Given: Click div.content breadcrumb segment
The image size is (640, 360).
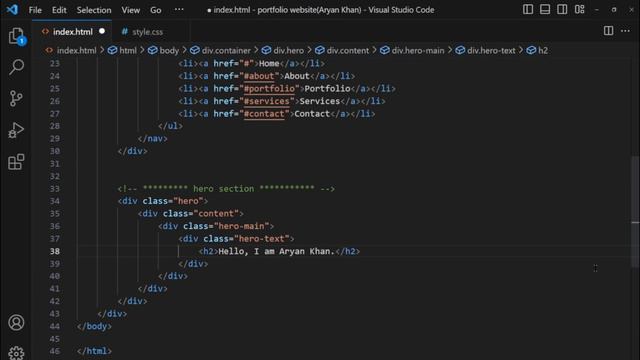Looking at the screenshot, I should click(x=347, y=50).
